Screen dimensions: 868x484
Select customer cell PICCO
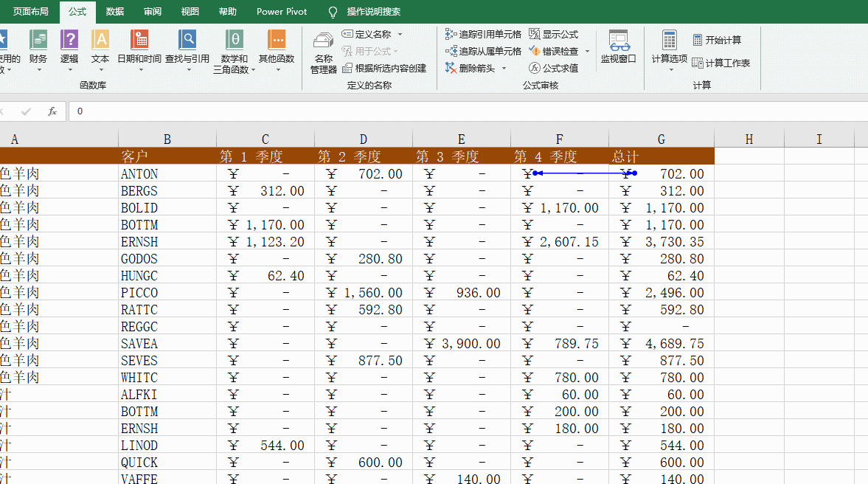[x=167, y=292]
